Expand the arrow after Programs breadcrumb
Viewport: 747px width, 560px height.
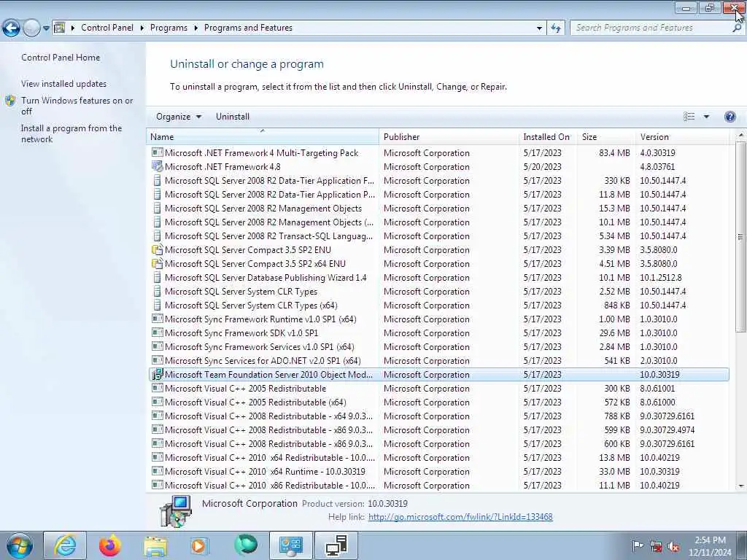196,28
